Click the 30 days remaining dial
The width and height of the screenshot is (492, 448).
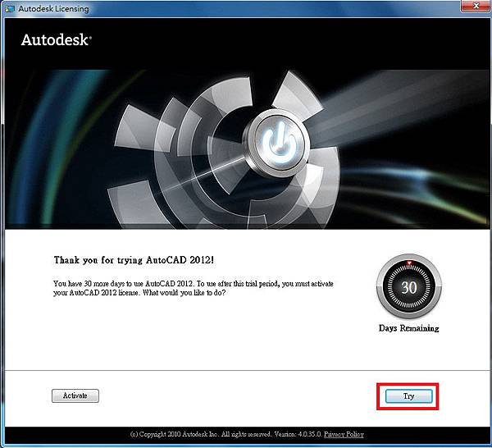(x=409, y=286)
